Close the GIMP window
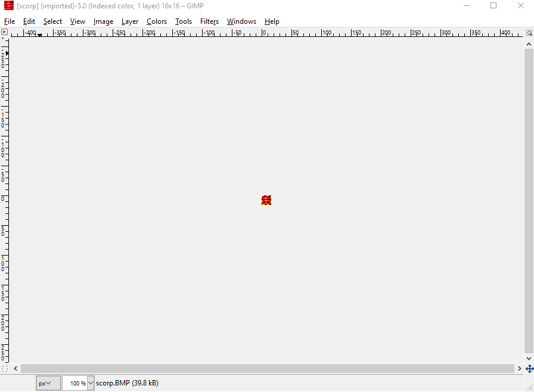 click(521, 6)
